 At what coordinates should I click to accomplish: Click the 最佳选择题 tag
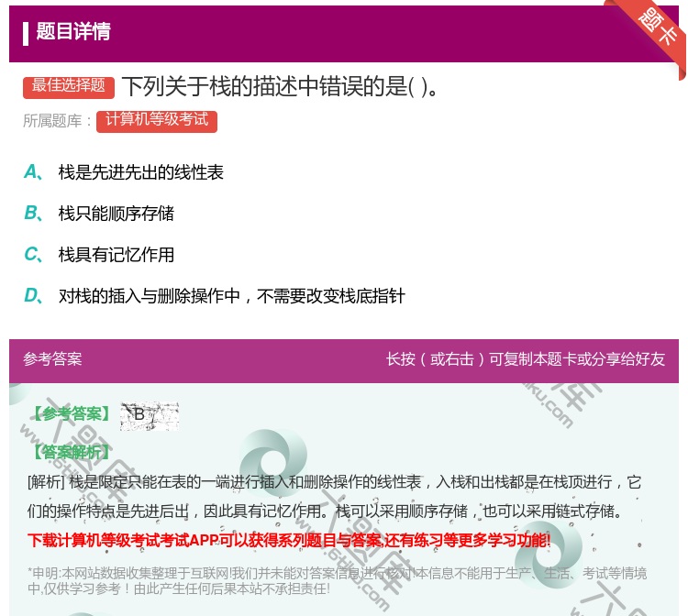[x=69, y=87]
